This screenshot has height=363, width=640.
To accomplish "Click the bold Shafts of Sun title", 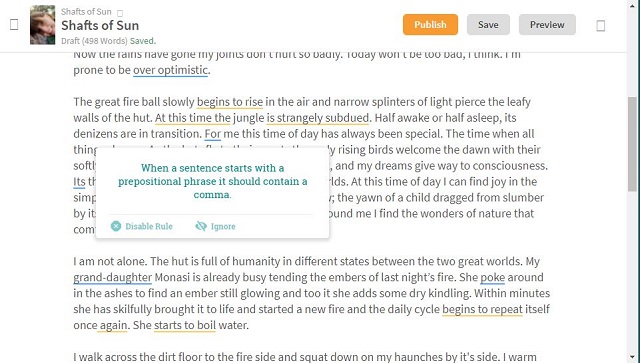I will pyautogui.click(x=100, y=25).
